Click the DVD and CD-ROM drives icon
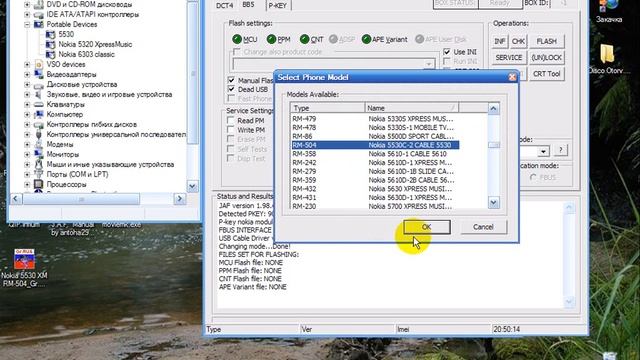 (39, 4)
